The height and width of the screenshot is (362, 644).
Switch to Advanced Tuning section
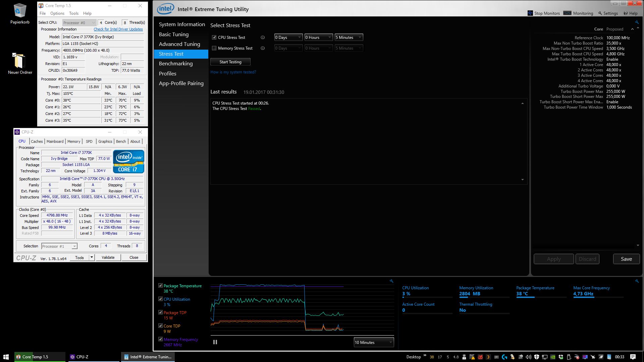[179, 44]
